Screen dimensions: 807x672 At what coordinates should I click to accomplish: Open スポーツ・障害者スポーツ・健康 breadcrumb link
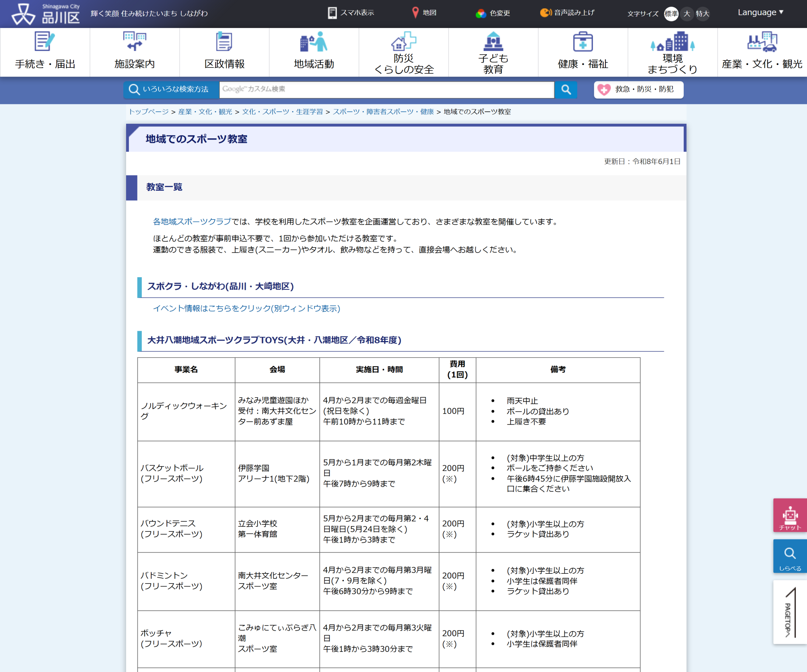coord(383,112)
